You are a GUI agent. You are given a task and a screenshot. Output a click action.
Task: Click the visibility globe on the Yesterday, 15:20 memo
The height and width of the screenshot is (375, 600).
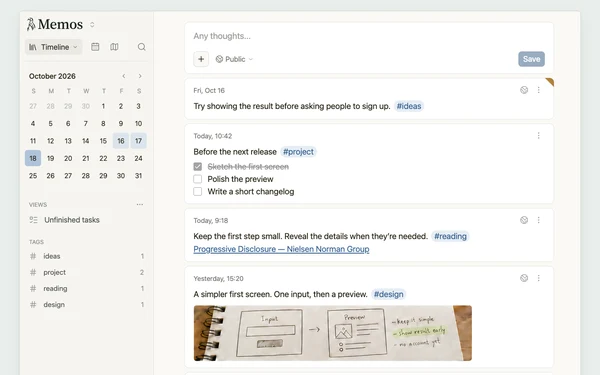524,278
